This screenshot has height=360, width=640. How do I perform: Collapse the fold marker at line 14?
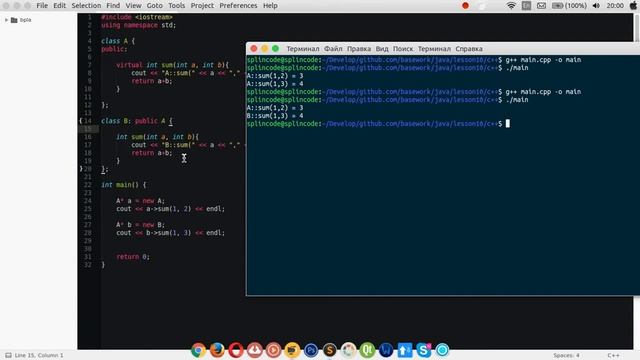click(81, 121)
